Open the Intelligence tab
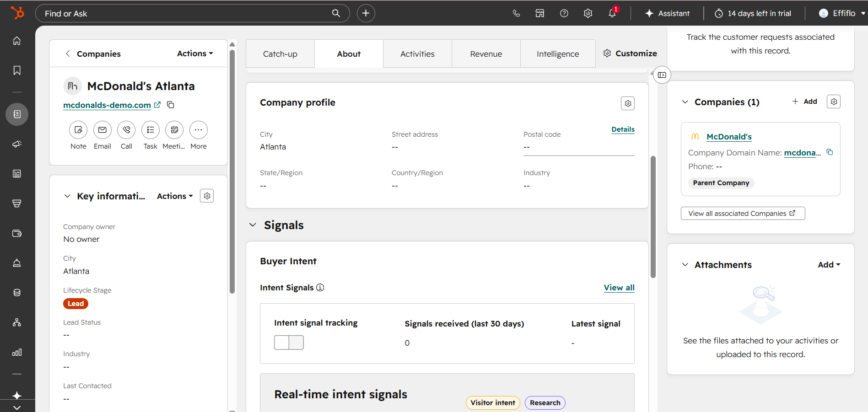Viewport: 868px width, 412px height. pyautogui.click(x=558, y=54)
